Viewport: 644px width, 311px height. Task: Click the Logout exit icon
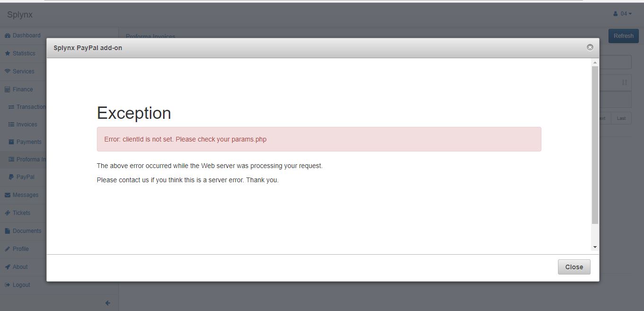8,285
